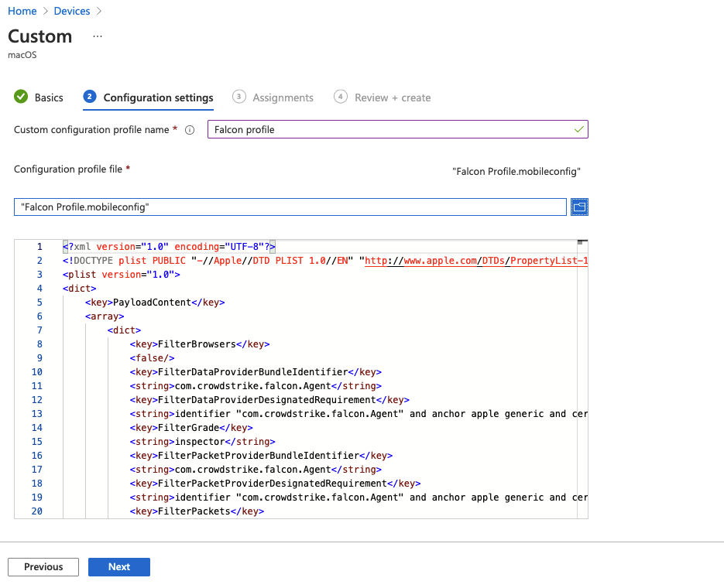The height and width of the screenshot is (588, 724).
Task: Click FilterDataProviderBundleIdentifier key line
Action: [x=256, y=372]
